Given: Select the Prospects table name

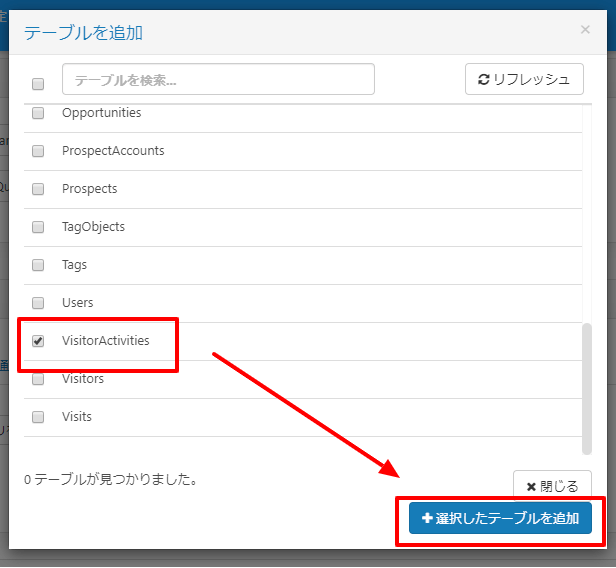Looking at the screenshot, I should [x=90, y=189].
